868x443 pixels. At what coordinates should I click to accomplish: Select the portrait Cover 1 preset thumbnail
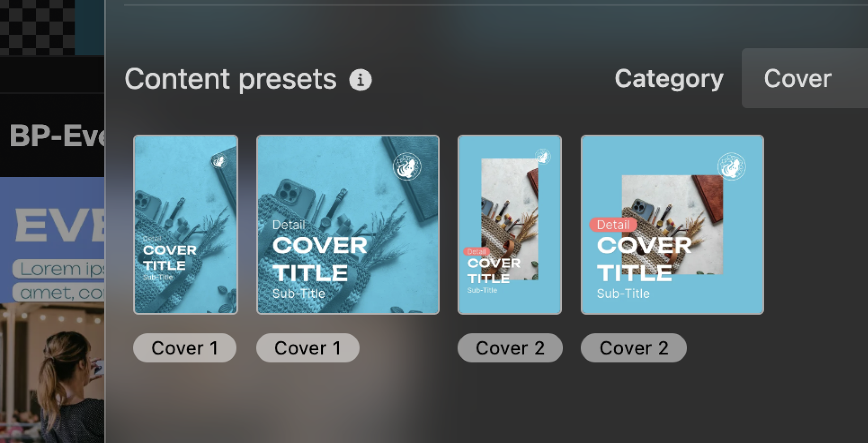pyautogui.click(x=185, y=225)
